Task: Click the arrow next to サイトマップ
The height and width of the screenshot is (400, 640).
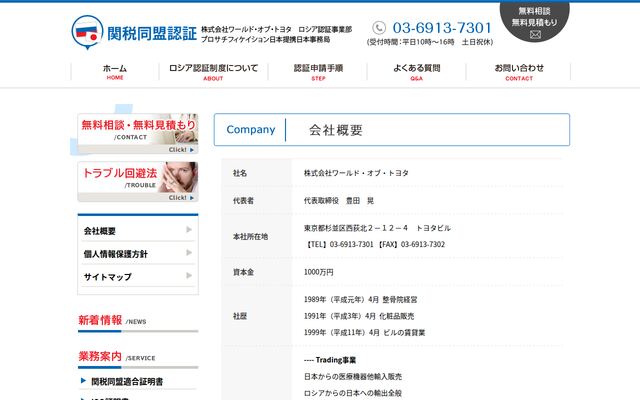Action: [189, 276]
